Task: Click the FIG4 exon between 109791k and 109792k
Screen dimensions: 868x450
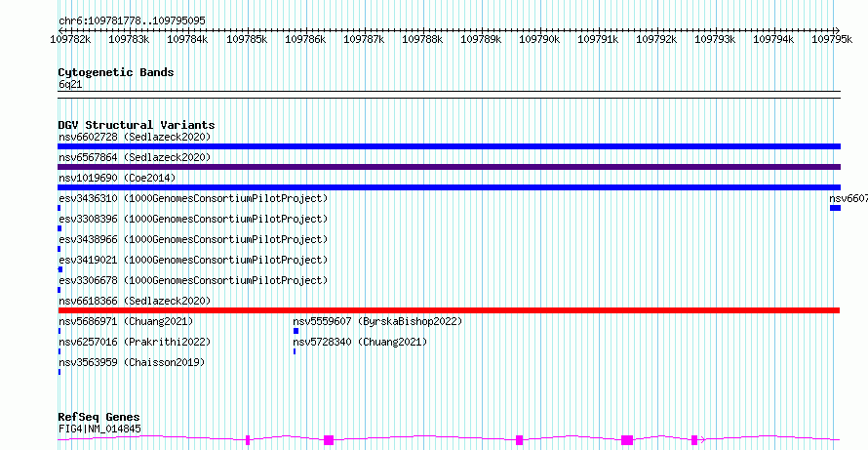Action: click(x=627, y=440)
